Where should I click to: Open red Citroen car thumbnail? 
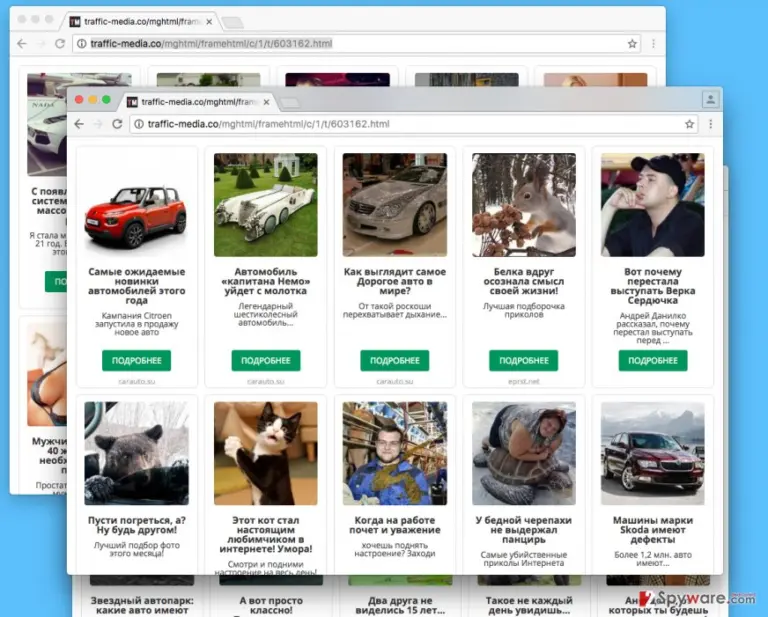pos(136,205)
